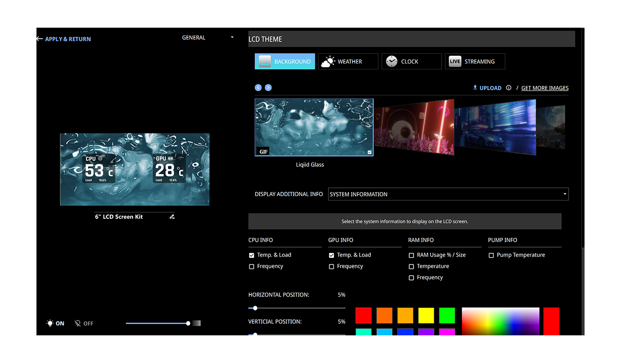The height and width of the screenshot is (364, 622).
Task: Check the Pump Temperature option
Action: tap(491, 255)
